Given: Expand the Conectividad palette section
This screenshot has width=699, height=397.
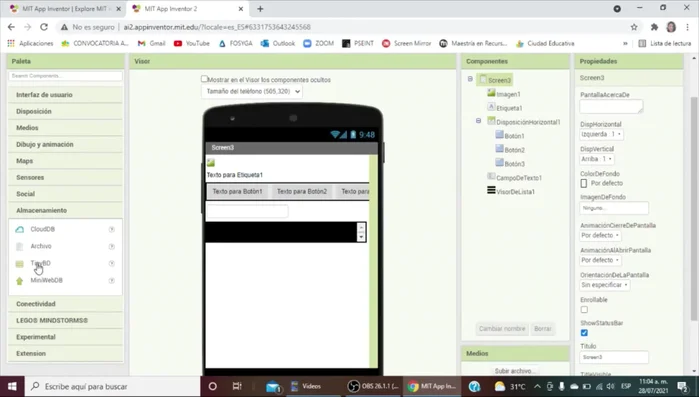Looking at the screenshot, I should coord(66,304).
